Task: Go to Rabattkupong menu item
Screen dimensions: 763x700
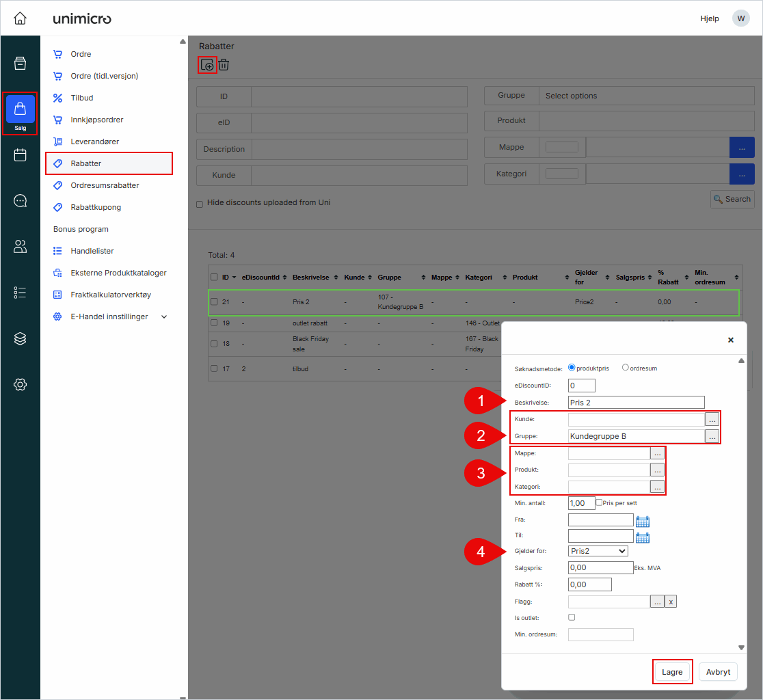Action: [x=96, y=207]
